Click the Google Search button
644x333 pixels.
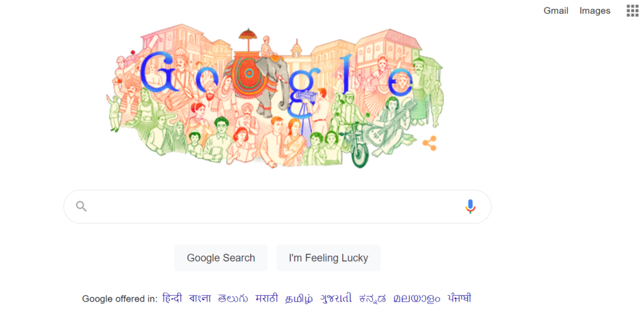pyautogui.click(x=221, y=257)
